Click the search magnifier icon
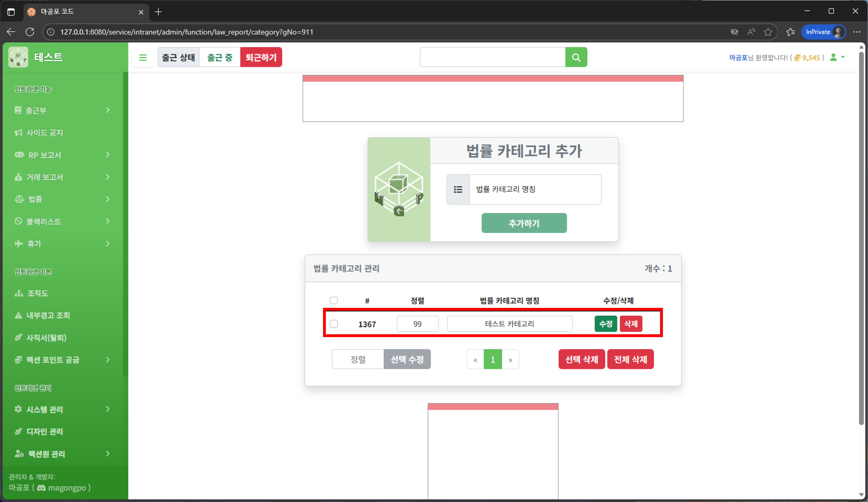This screenshot has height=502, width=868. (x=576, y=57)
